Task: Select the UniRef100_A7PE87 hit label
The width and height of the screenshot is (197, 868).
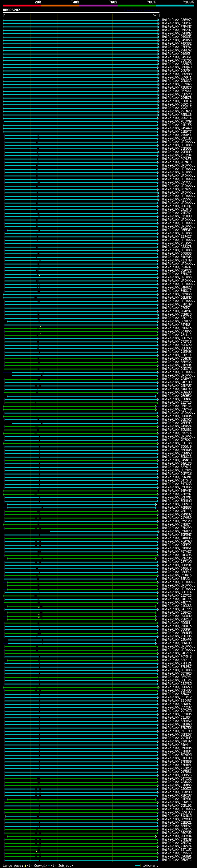Action: [x=177, y=47]
